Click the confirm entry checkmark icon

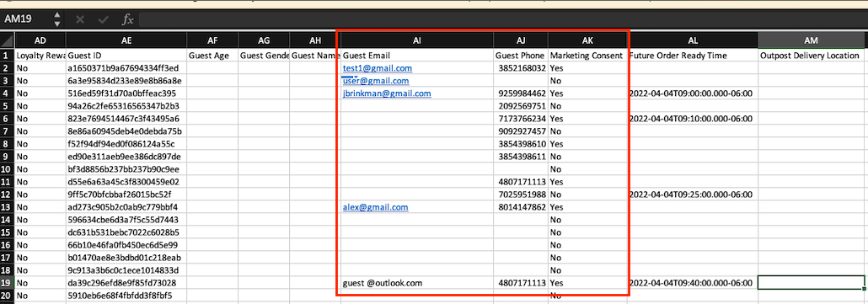pyautogui.click(x=103, y=20)
